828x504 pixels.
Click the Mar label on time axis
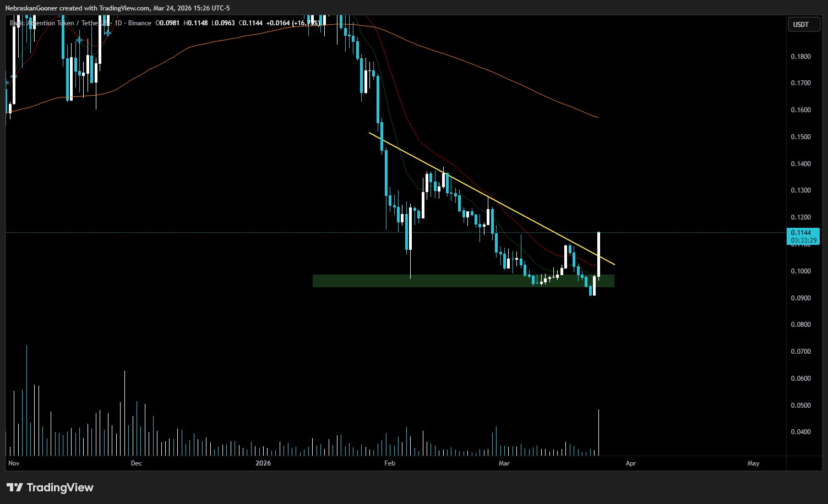pos(504,463)
